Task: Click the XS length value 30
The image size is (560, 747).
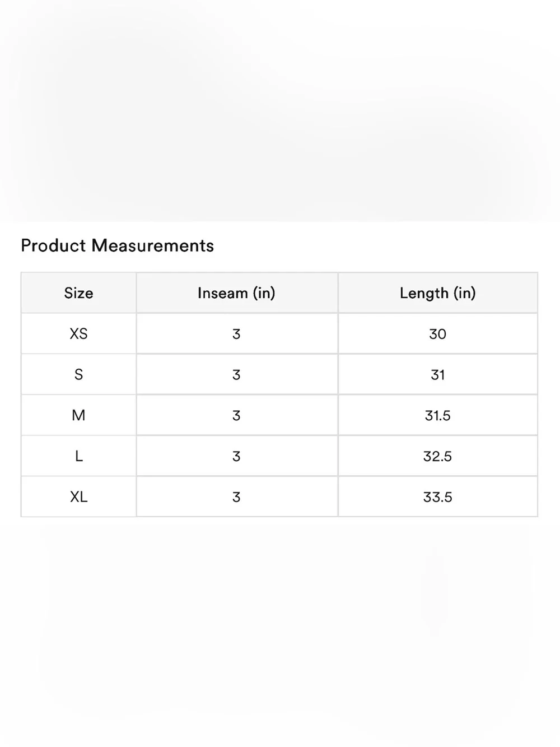Action: (x=438, y=333)
